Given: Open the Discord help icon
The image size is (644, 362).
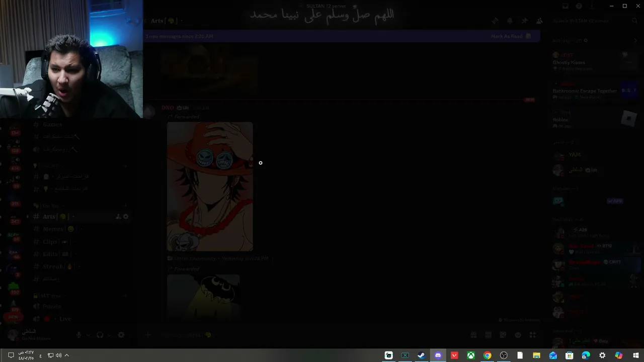Looking at the screenshot, I should point(579,6).
